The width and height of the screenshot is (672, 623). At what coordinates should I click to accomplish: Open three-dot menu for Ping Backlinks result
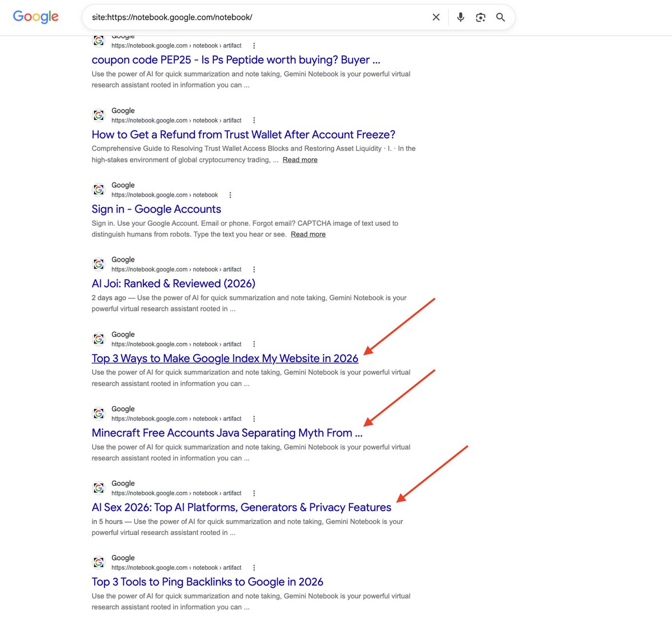coord(254,568)
